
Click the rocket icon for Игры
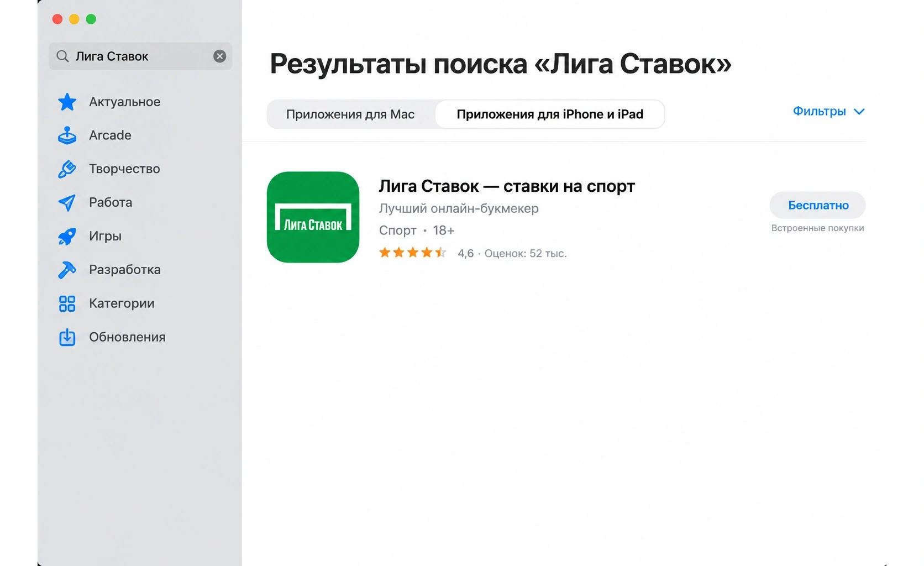point(67,237)
